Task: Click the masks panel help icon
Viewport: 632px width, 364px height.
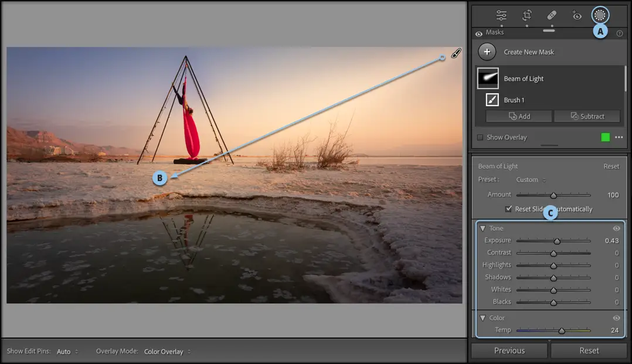Action: coord(620,33)
